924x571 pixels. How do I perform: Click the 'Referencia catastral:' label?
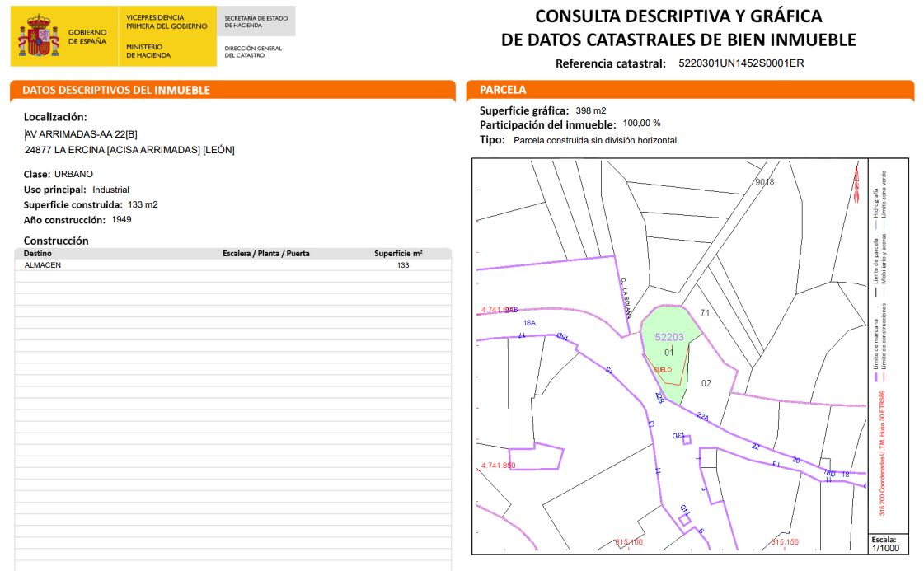coord(611,63)
